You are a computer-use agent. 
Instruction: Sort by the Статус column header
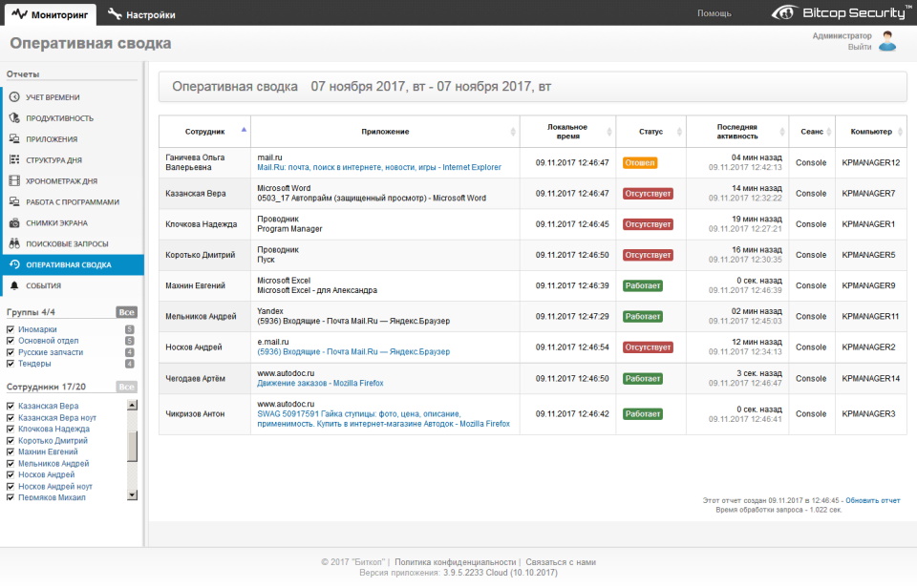coord(650,132)
